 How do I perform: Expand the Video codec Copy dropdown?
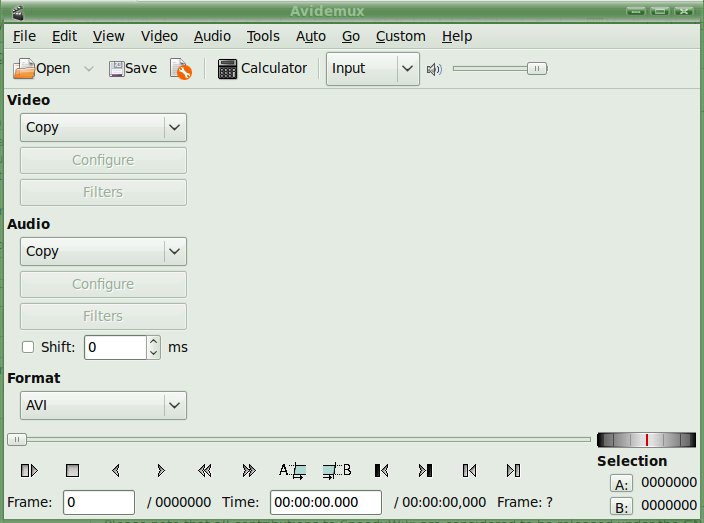point(174,128)
